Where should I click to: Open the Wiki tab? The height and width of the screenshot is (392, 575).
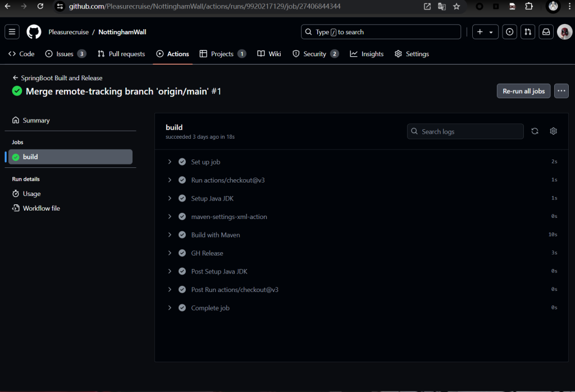point(269,54)
